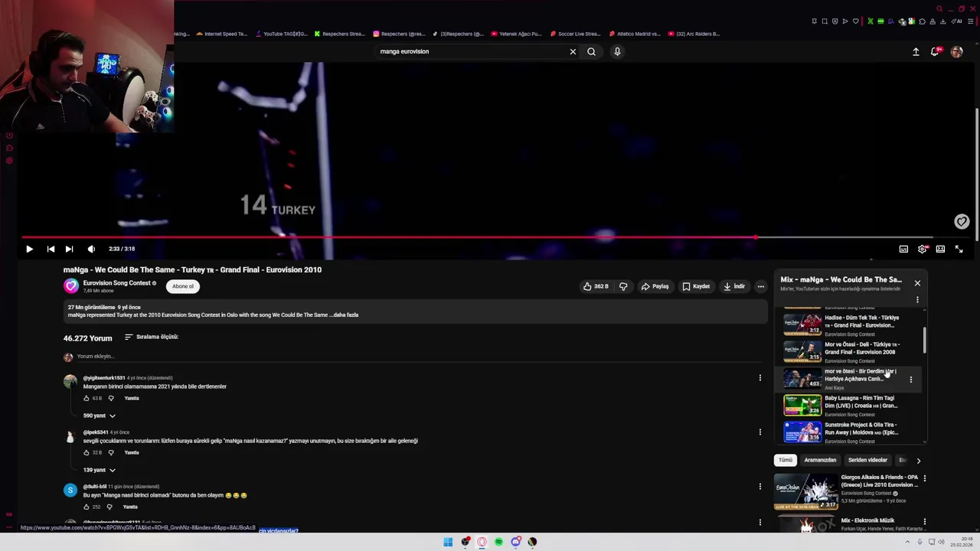Open Eurovision Song Contest channel name

[x=116, y=283]
